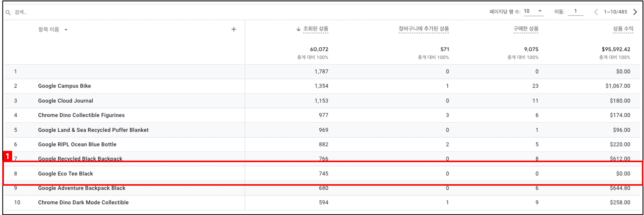This screenshot has height=215, width=644.
Task: Select the Google Campus Bike row name
Action: pyautogui.click(x=65, y=86)
